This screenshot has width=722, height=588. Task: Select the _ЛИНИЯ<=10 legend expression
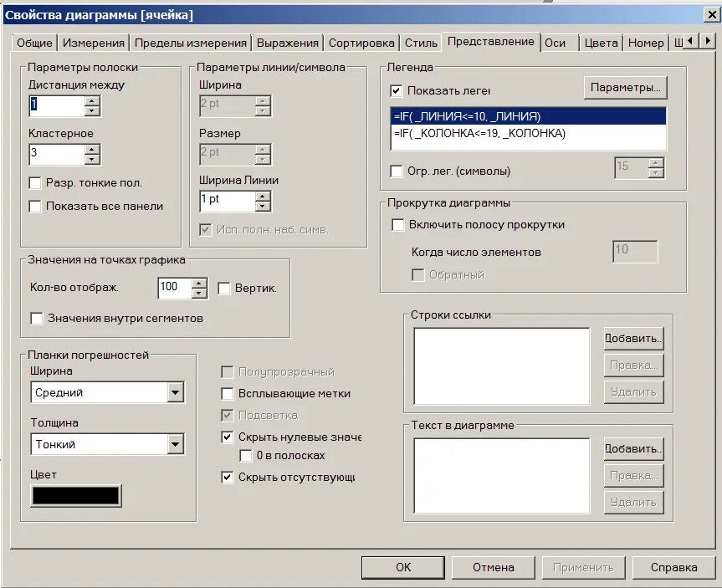point(528,116)
